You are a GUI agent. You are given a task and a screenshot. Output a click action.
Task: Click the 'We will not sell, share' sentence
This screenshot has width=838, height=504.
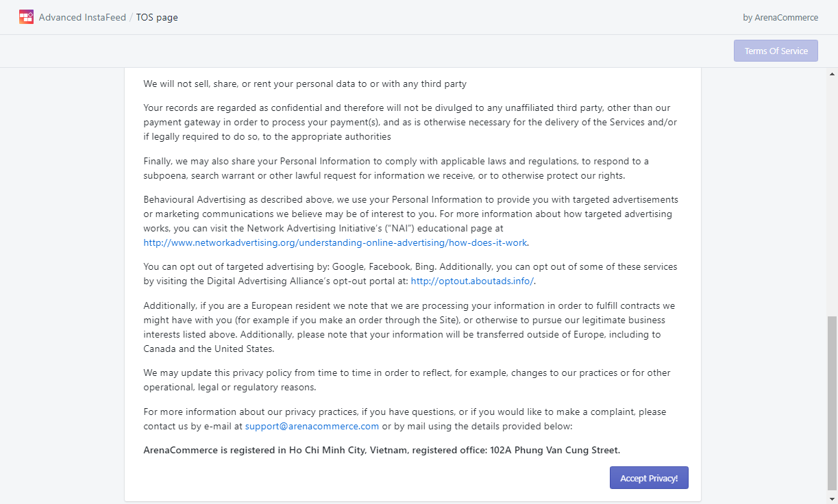coord(305,84)
